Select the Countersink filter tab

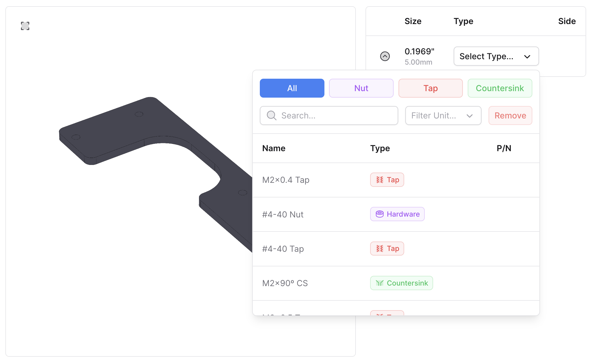click(500, 88)
